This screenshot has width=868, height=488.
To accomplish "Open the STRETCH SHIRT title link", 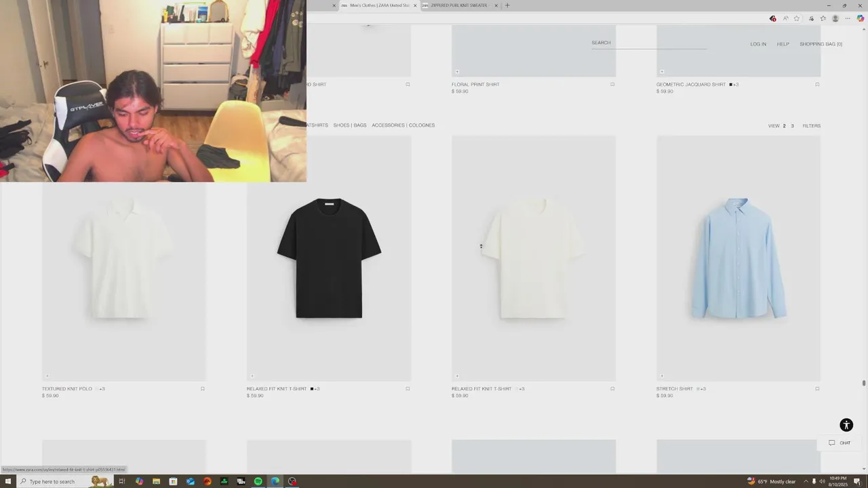I will pyautogui.click(x=675, y=389).
